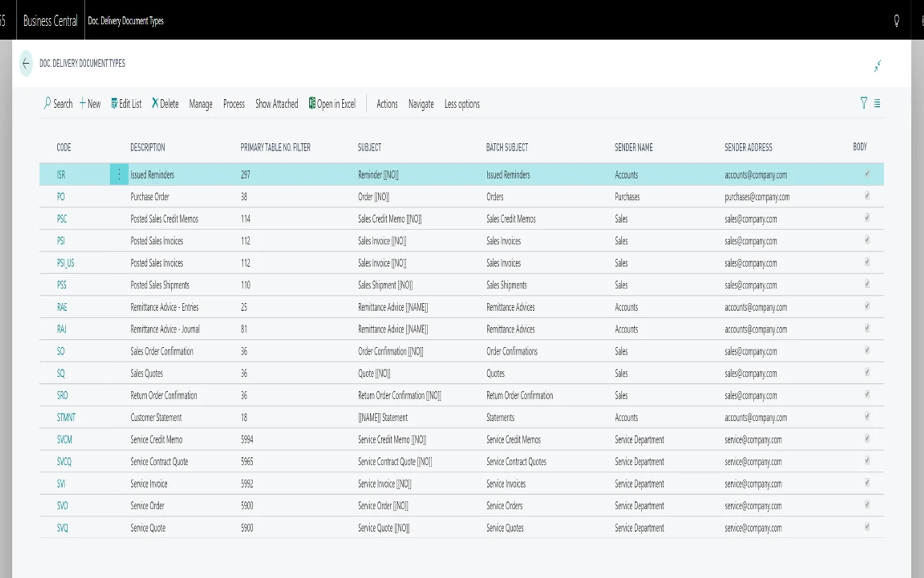The image size is (924, 578).
Task: Open the Primary Table No. Filter column header
Action: 275,147
